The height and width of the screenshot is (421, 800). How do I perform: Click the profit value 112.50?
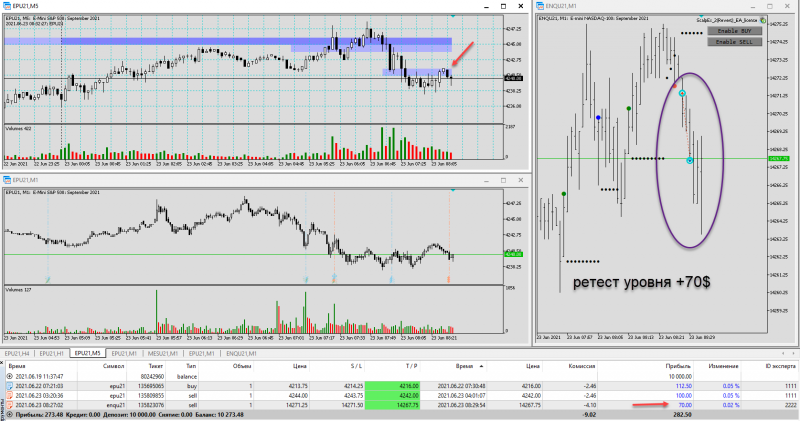click(x=683, y=386)
